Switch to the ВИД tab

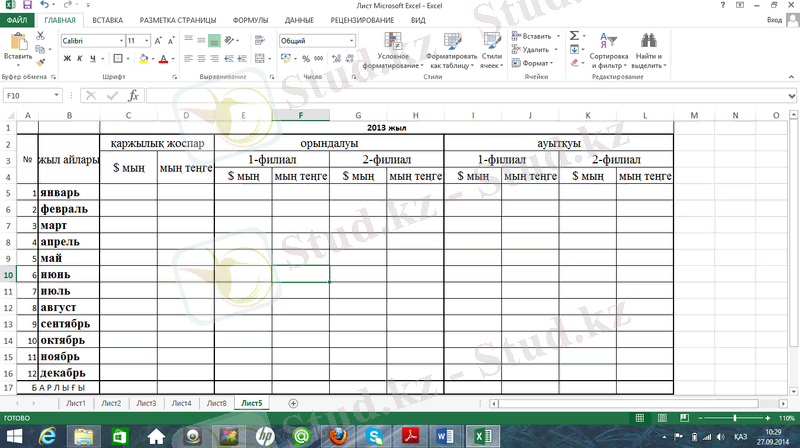coord(418,20)
